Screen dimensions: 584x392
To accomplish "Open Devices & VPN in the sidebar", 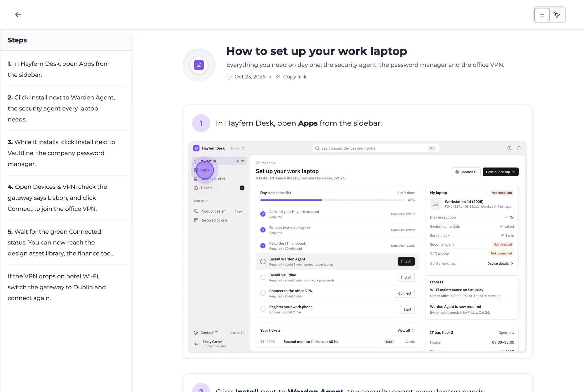I will [219, 179].
